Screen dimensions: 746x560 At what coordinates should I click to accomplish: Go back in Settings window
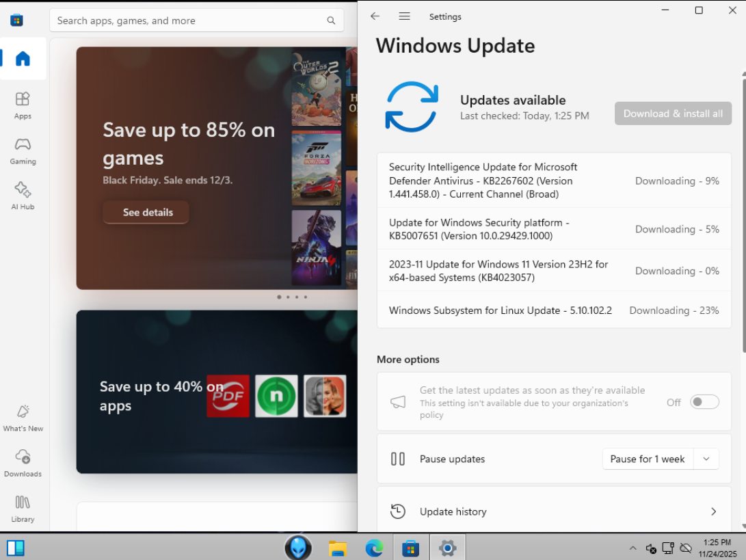[x=375, y=16]
